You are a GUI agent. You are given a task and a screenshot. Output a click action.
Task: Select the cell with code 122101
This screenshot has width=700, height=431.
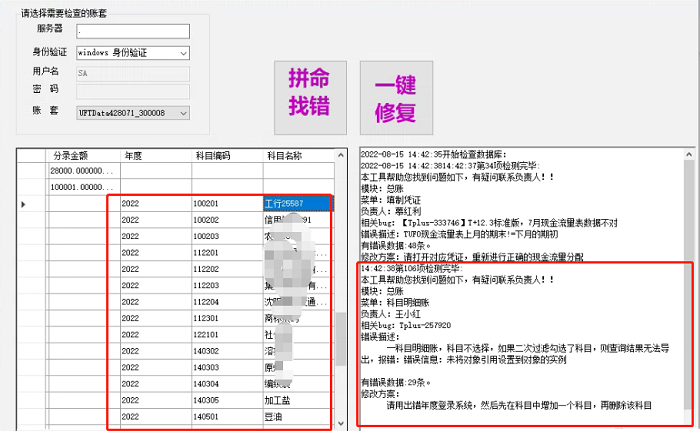228,335
